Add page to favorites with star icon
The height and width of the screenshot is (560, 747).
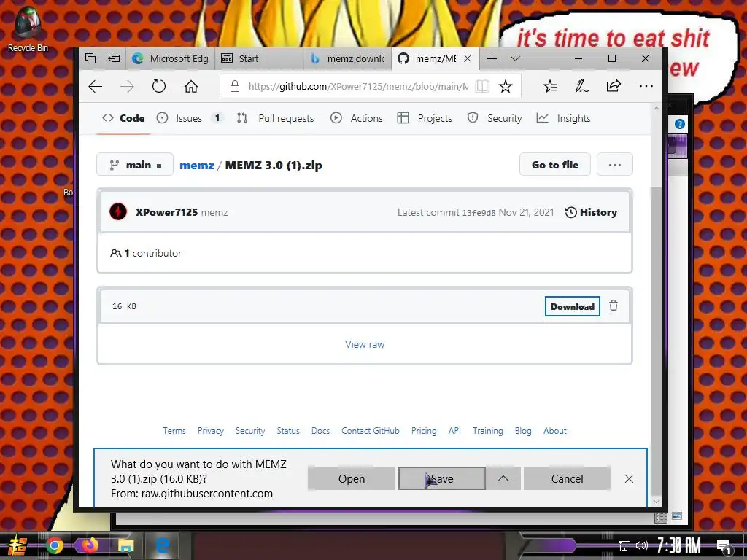[x=506, y=86]
